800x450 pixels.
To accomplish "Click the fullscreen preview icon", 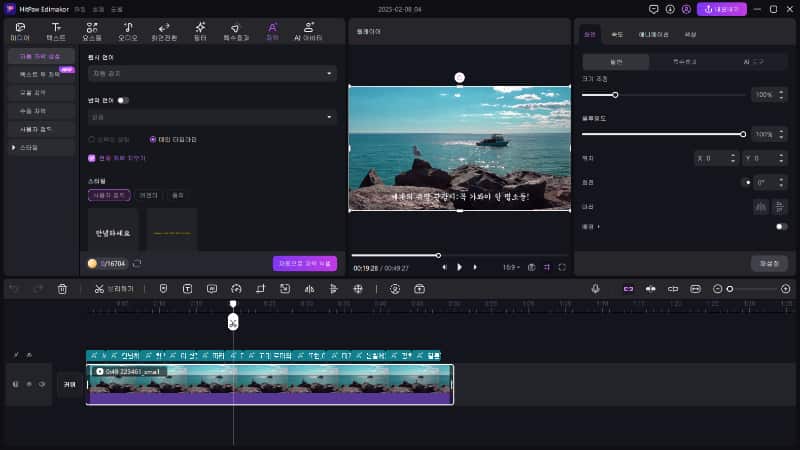I will coord(562,267).
